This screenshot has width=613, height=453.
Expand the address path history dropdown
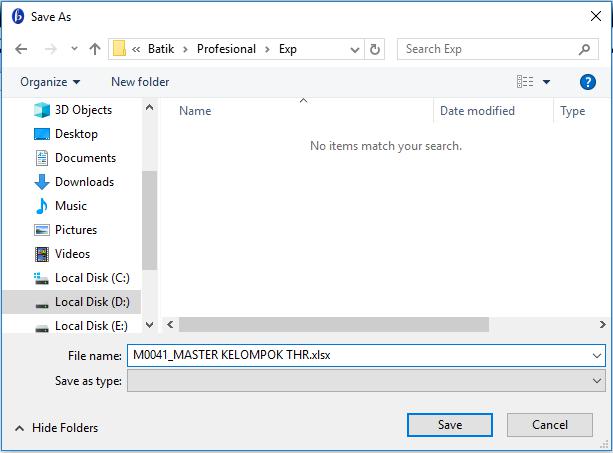click(x=354, y=49)
